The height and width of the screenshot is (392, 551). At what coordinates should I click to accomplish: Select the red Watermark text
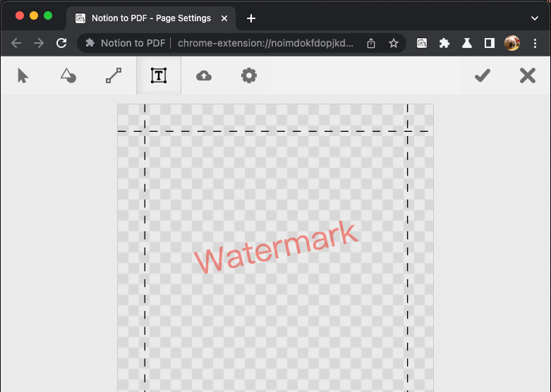pos(276,247)
